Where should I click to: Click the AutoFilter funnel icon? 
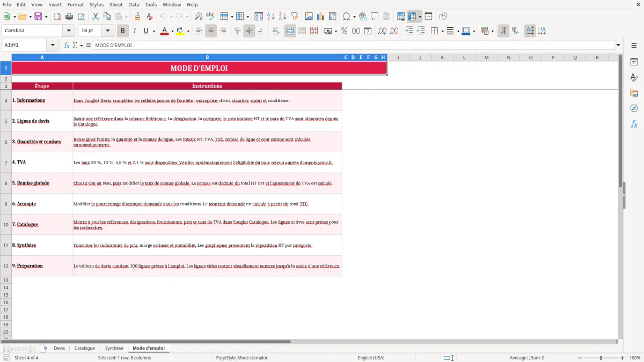coord(295,17)
